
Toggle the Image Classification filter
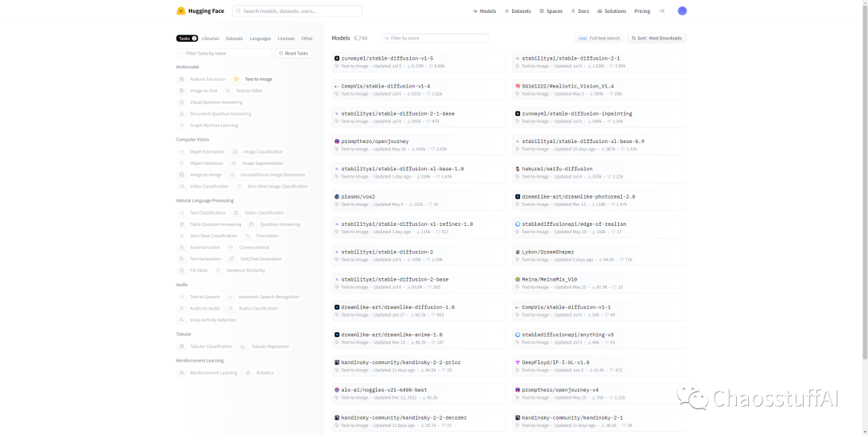click(257, 152)
